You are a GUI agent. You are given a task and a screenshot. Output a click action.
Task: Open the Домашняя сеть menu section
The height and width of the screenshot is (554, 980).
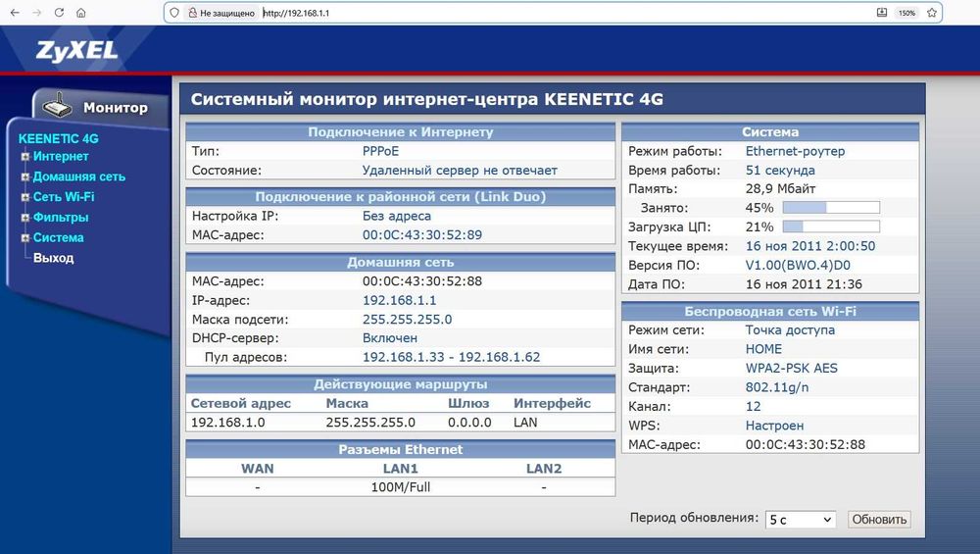(79, 176)
